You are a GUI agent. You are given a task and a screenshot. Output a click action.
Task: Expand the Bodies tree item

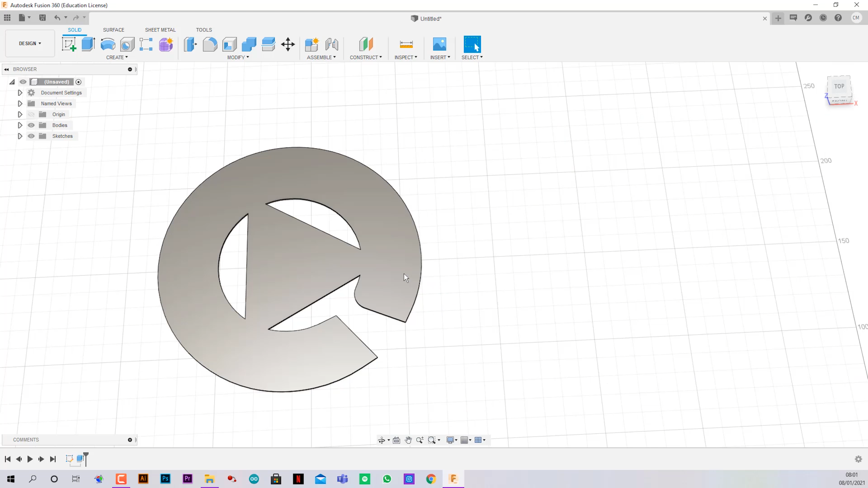click(20, 125)
